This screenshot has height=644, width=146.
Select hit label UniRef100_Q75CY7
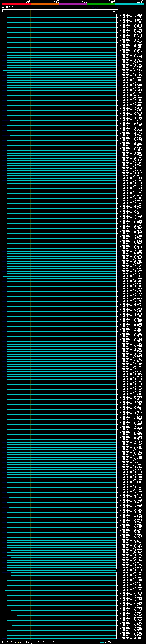click(131, 590)
